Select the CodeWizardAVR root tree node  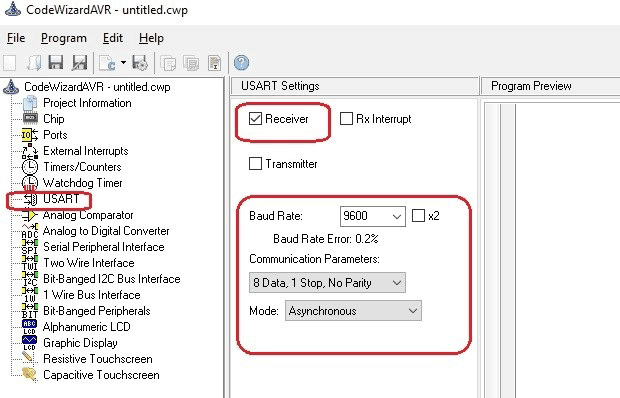pyautogui.click(x=97, y=87)
